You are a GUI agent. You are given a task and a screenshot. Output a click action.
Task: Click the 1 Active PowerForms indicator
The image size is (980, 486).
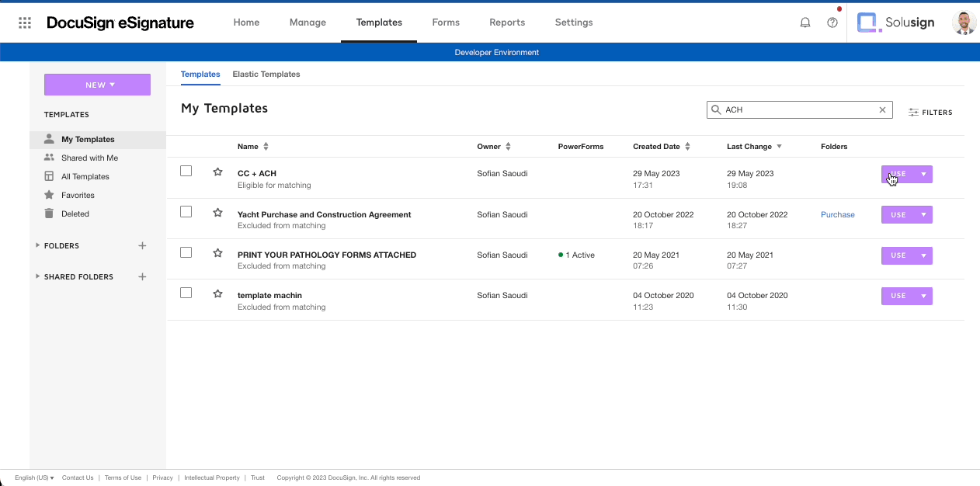click(x=576, y=255)
